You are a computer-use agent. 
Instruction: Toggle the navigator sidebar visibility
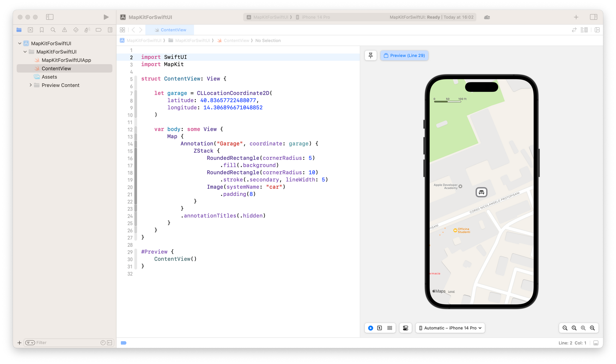(x=50, y=17)
